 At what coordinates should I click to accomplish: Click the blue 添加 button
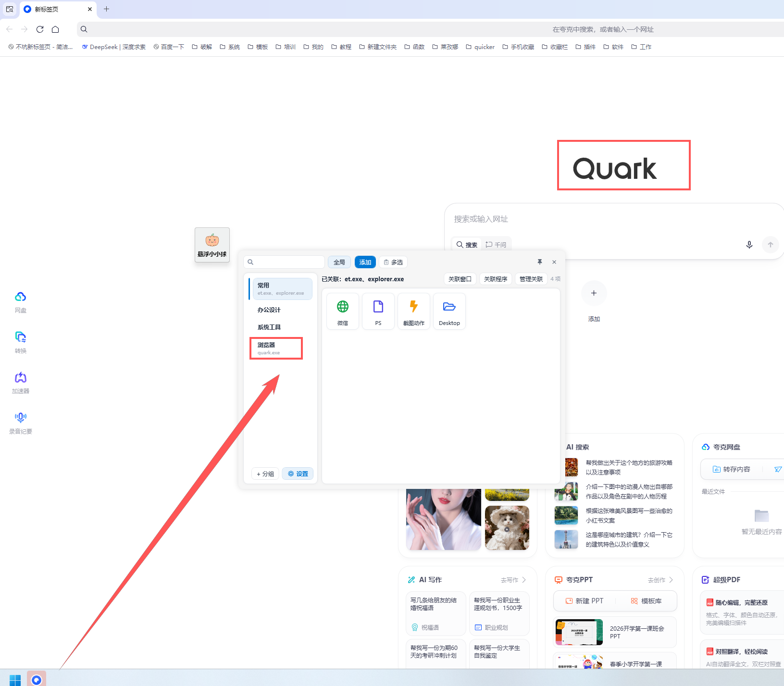pos(365,262)
